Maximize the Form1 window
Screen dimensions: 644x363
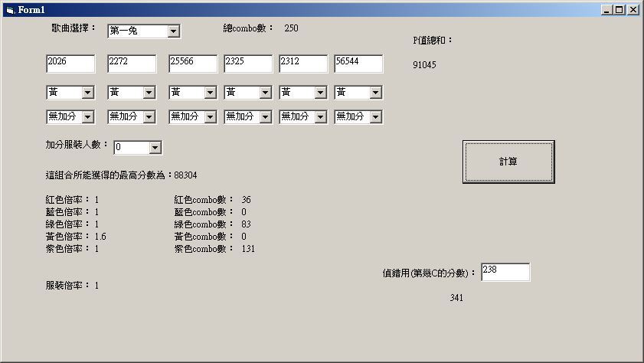click(619, 10)
